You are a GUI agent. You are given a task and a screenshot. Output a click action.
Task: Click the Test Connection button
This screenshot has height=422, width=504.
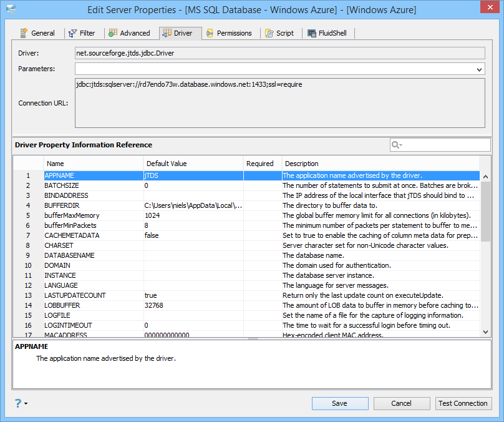(463, 403)
